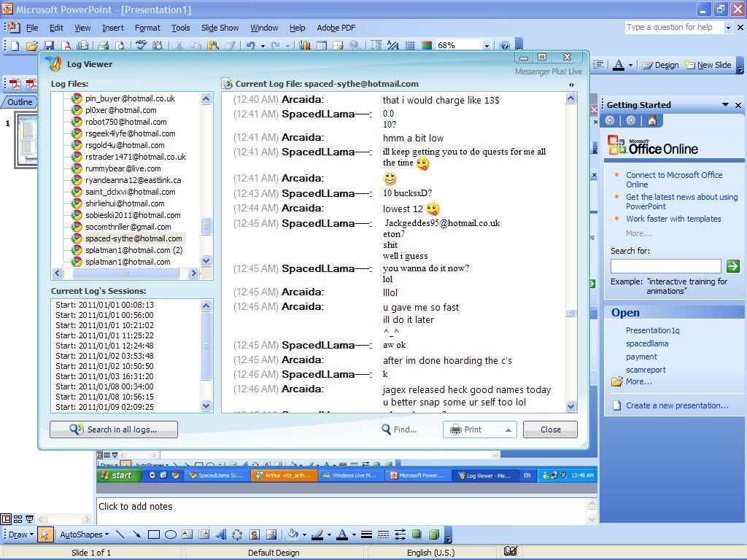Click the Line Color brush icon
747x560 pixels.
click(x=317, y=534)
